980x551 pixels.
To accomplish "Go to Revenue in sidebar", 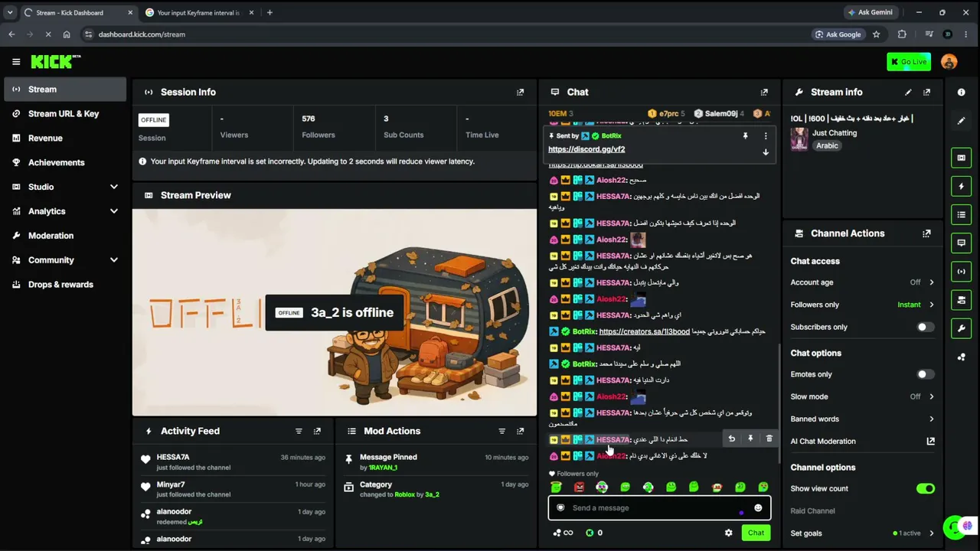I will tap(65, 139).
